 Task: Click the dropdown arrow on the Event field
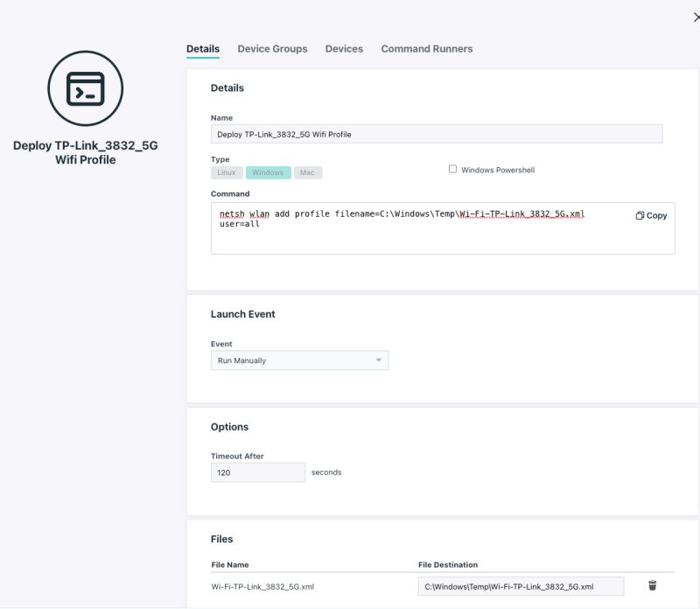[378, 360]
